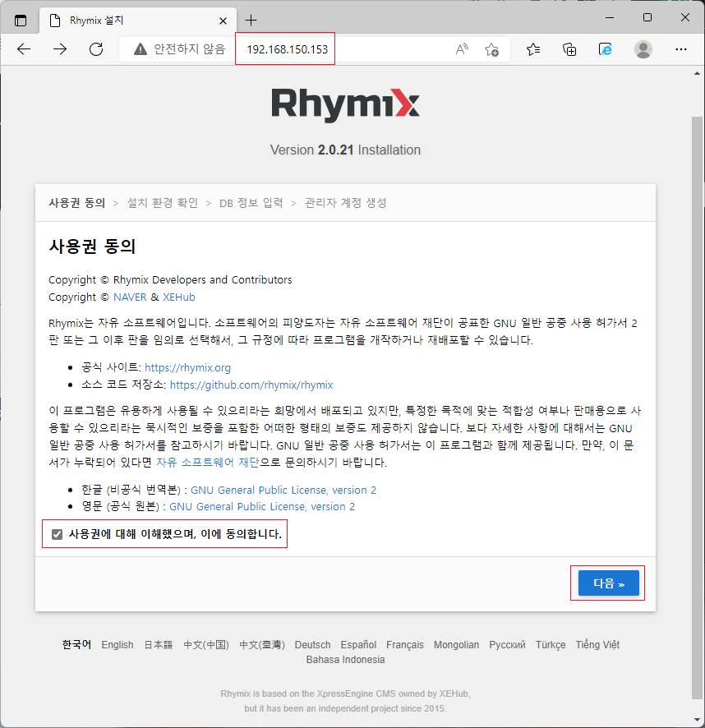Select the 사용권 동의 step
The height and width of the screenshot is (728, 705).
pos(77,203)
